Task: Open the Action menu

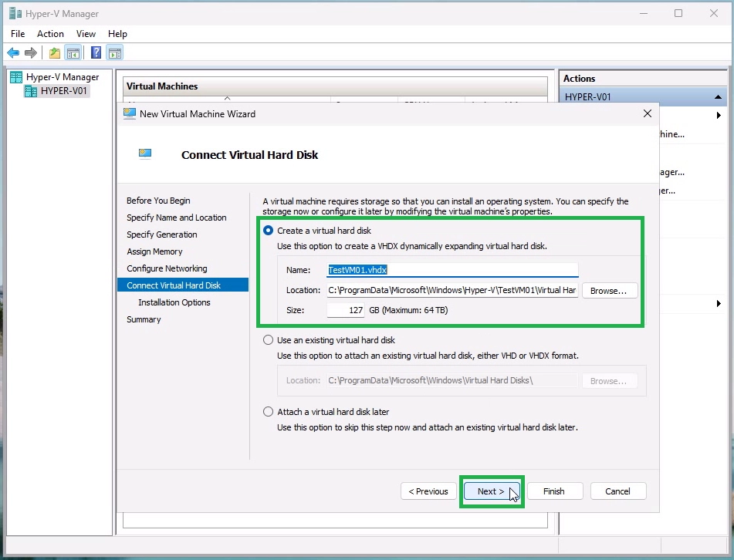Action: click(50, 34)
